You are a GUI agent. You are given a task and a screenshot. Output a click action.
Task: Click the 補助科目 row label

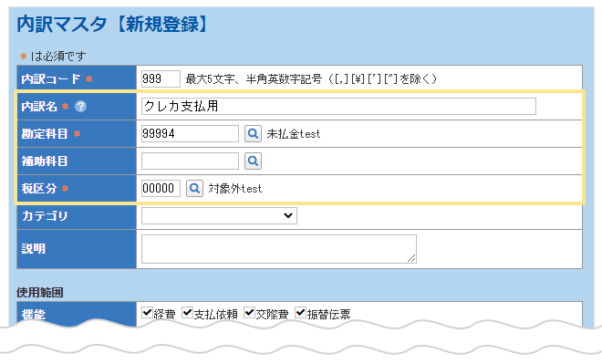[45, 161]
